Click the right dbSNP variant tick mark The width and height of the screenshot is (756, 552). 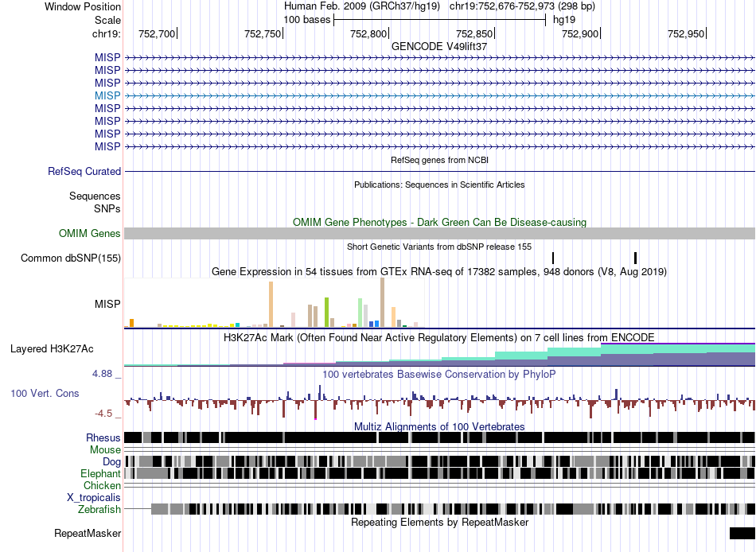click(x=636, y=258)
